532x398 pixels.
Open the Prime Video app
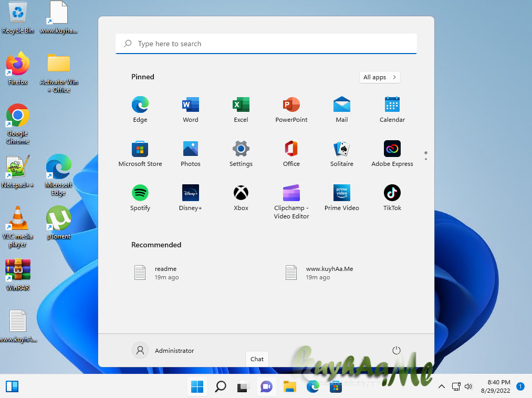[x=342, y=197]
